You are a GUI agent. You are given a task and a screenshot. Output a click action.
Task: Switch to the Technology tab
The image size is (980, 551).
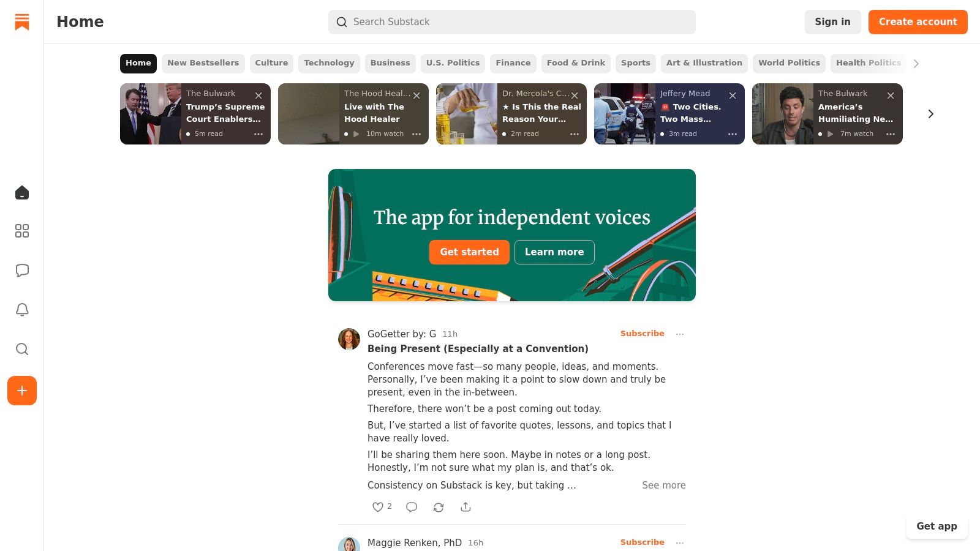click(329, 63)
